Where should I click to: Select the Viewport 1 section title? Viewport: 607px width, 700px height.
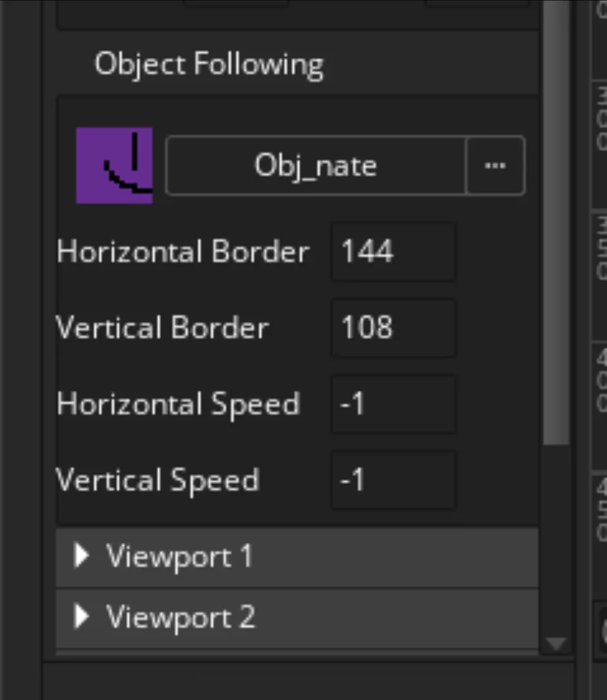[x=179, y=557]
